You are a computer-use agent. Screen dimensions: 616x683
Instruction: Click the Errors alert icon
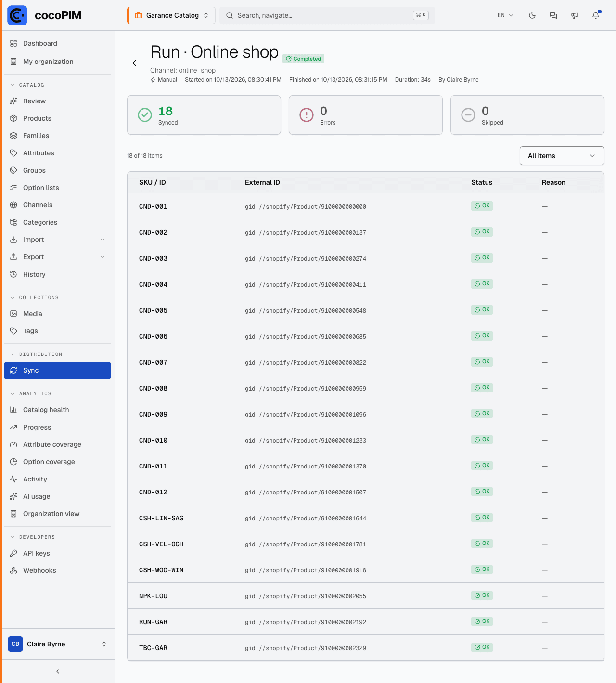[307, 115]
